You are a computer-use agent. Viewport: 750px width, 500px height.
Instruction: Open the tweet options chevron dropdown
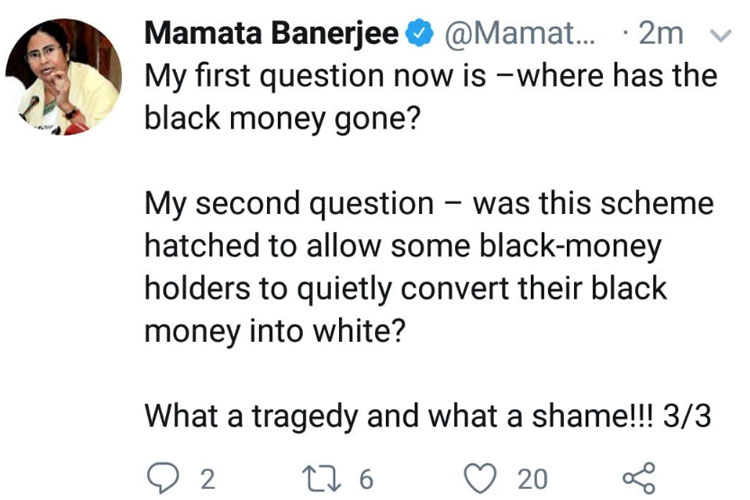[x=721, y=35]
